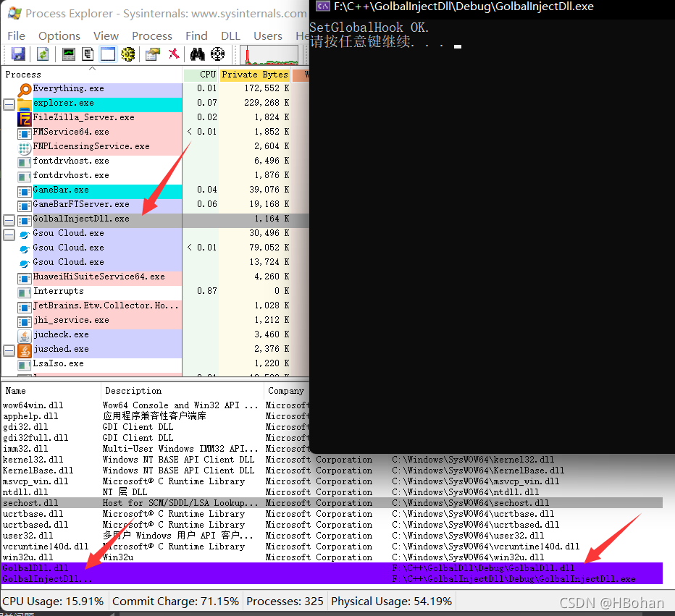This screenshot has width=675, height=616.
Task: Click the GolbalInjectDll.exe process icon
Action: pyautogui.click(x=25, y=220)
